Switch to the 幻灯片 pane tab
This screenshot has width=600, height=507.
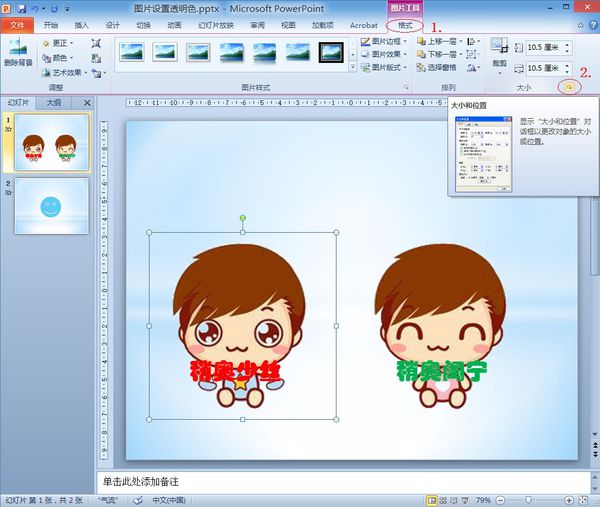(x=18, y=103)
